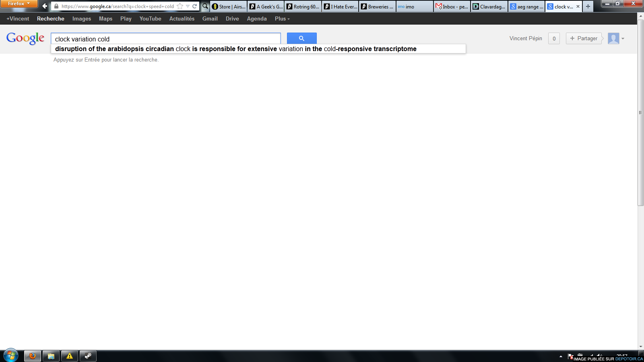Click the browser address bar URL

pos(118,6)
